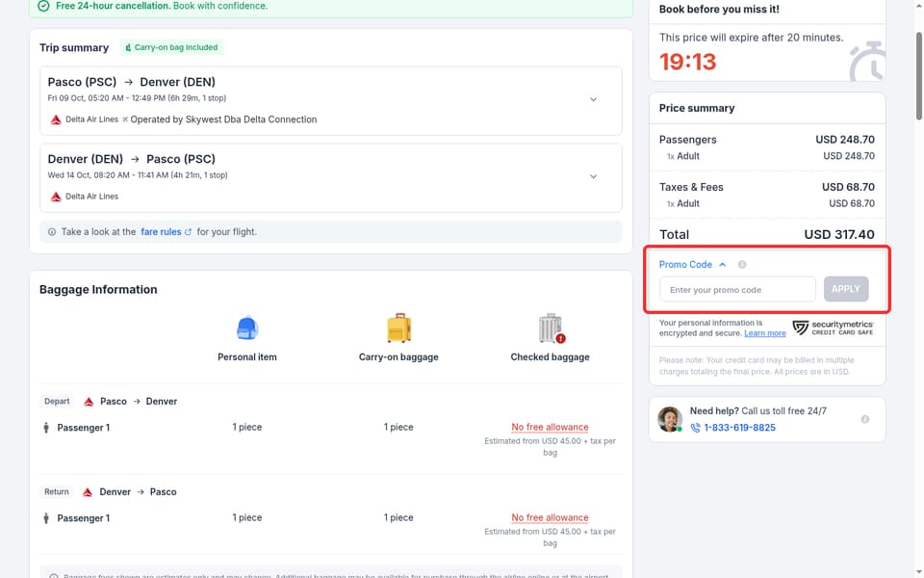Expand the Denver to Pasco flight details

tap(594, 176)
